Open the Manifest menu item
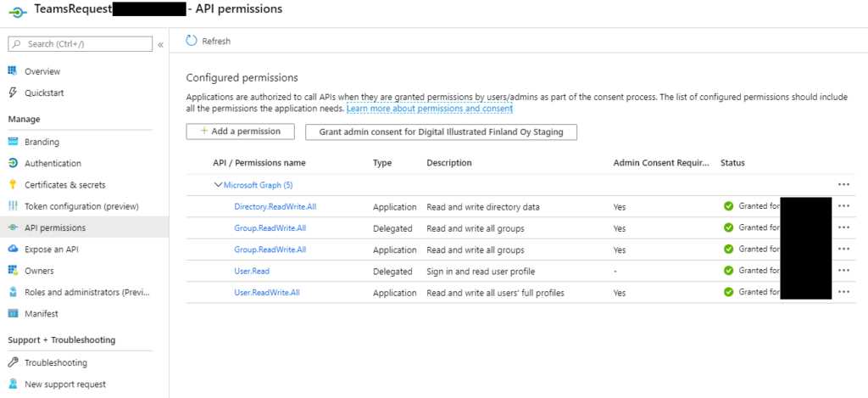This screenshot has width=868, height=398. (x=41, y=314)
